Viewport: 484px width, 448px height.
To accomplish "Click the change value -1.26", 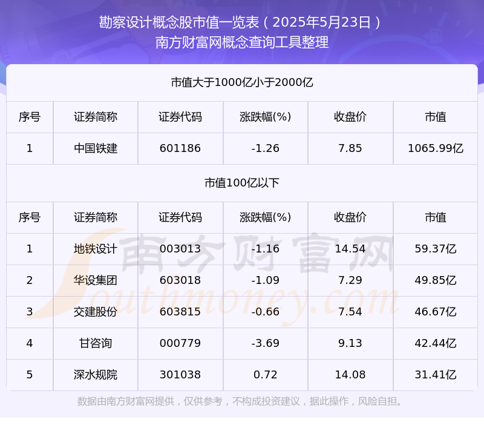I will 265,148.
